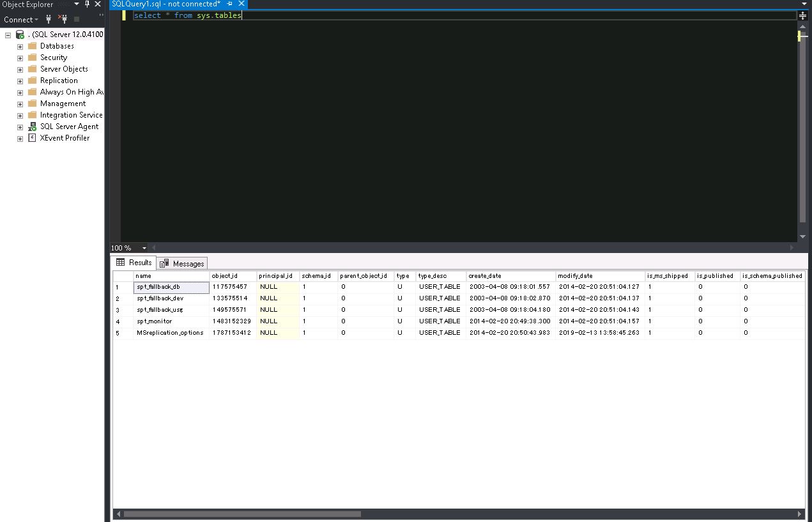Screen dimensions: 812x522
Task: Expand the Security node
Action: coord(19,57)
